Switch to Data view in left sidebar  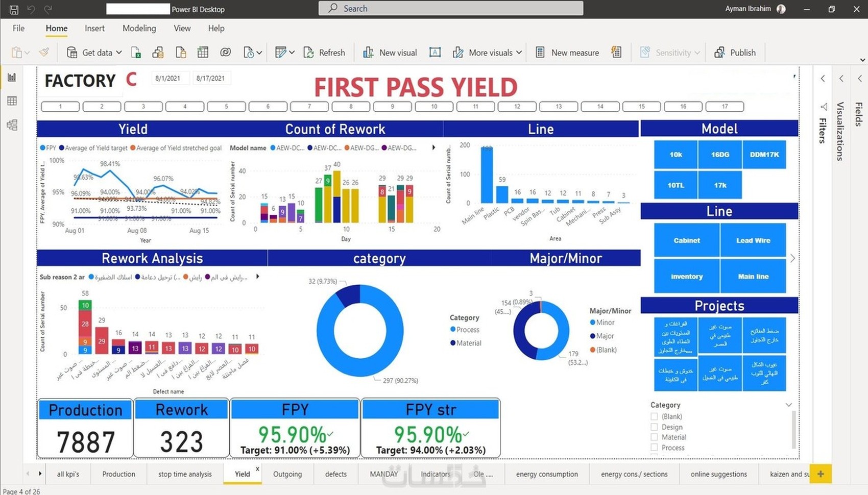point(12,101)
